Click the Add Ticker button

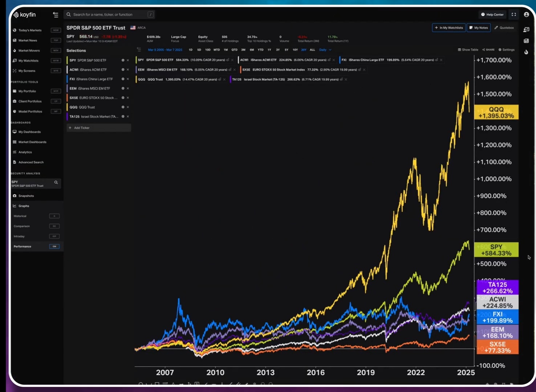(x=99, y=128)
